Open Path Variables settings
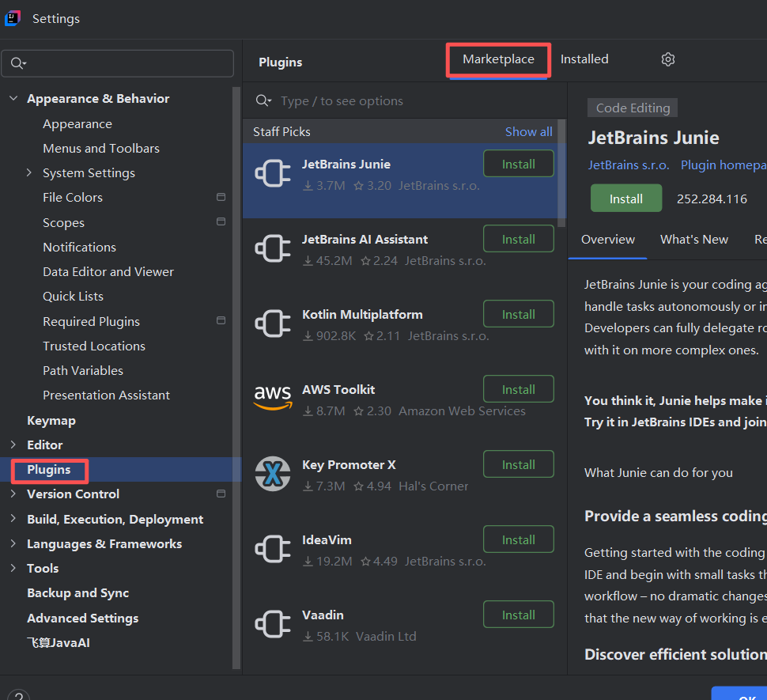 pyautogui.click(x=83, y=370)
